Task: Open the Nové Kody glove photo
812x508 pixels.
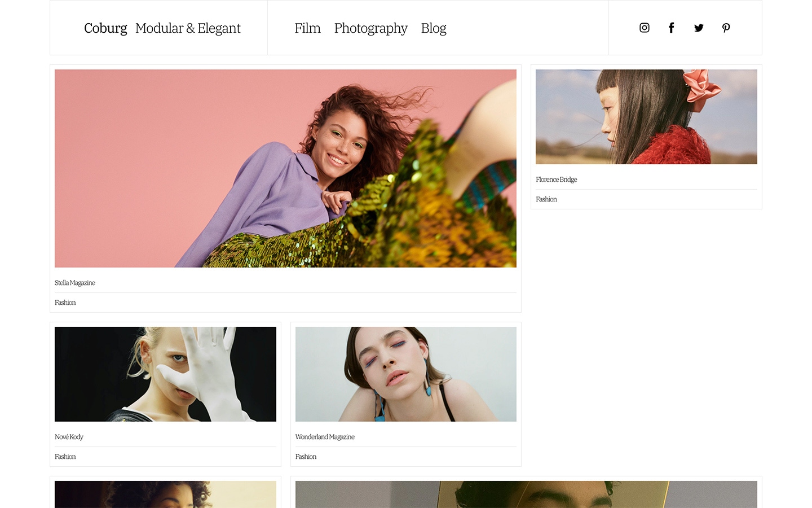Action: pos(165,374)
